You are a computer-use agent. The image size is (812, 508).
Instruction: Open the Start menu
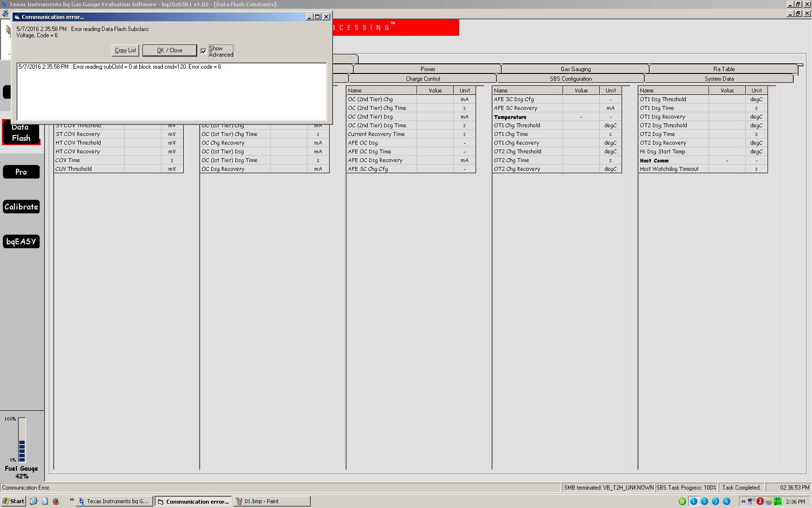pos(13,501)
